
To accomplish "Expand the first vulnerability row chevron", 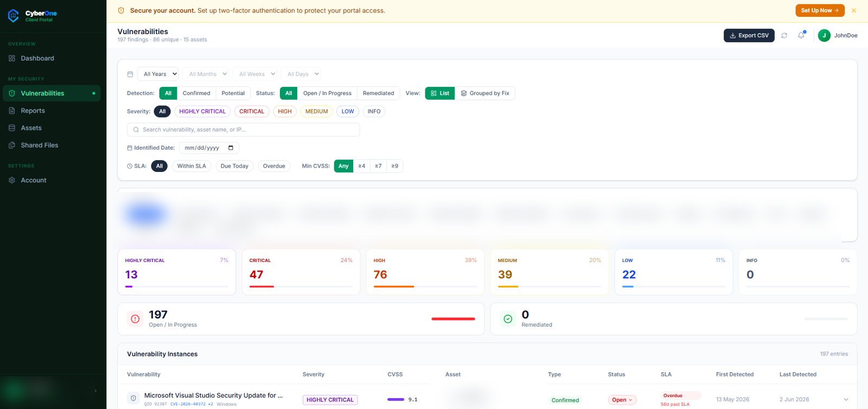I will (x=846, y=400).
